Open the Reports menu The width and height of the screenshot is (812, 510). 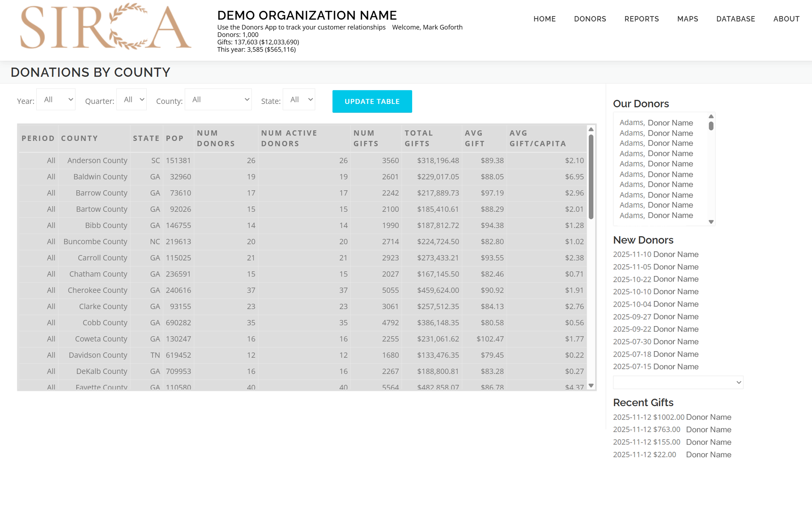[x=641, y=19]
